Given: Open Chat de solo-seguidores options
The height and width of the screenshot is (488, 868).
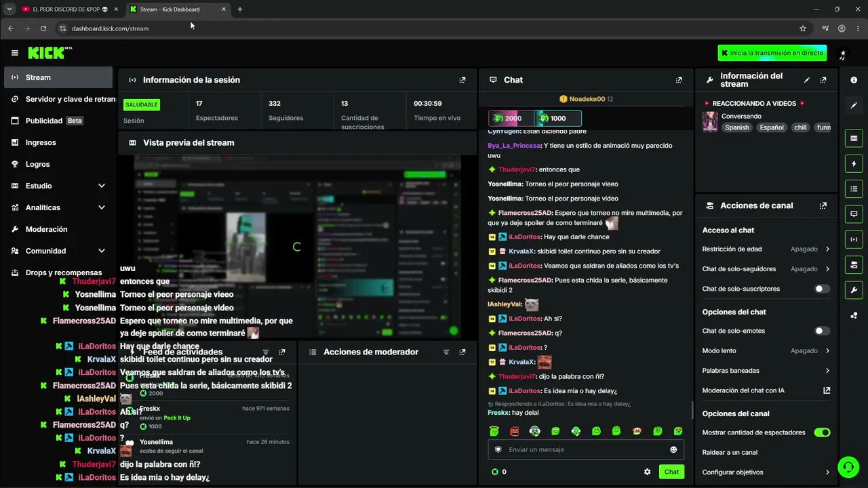Looking at the screenshot, I should pos(766,269).
